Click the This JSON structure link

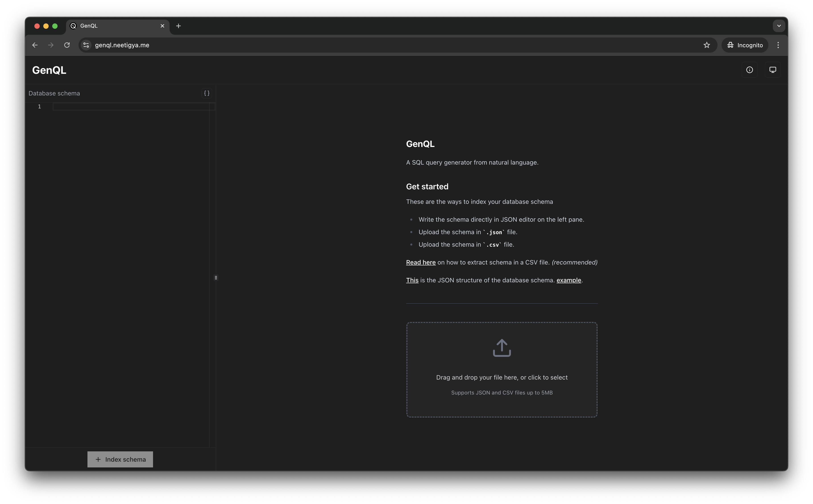pos(412,280)
